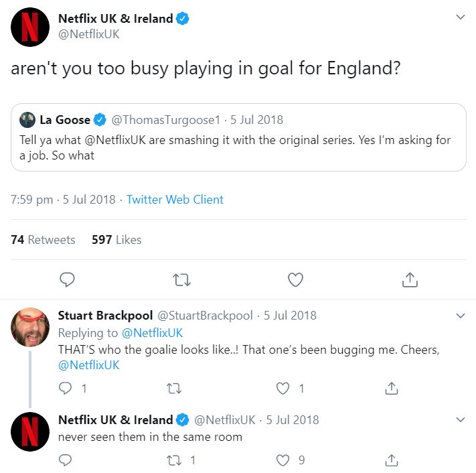Share Stuart Brackpool's reply
476x473 pixels.
coord(392,388)
